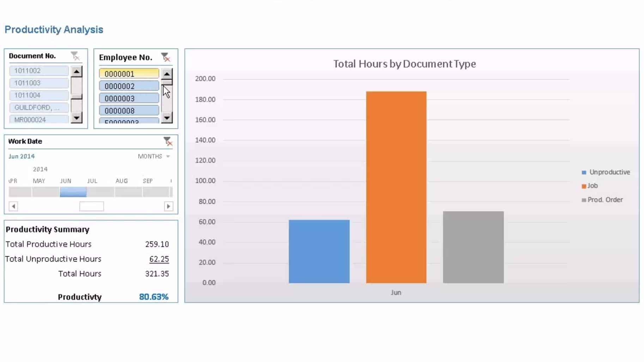Click the Total Unproductive Hours value 62.25
This screenshot has height=362, width=644.
159,259
